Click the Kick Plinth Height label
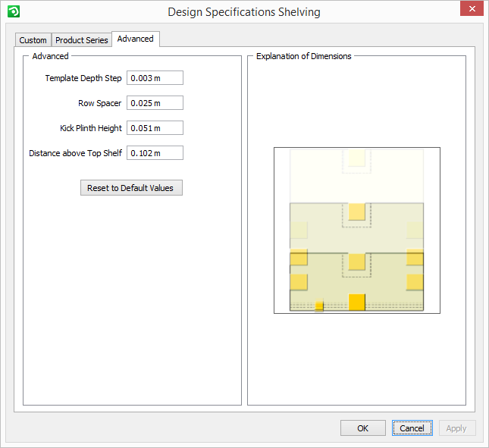The image size is (489, 448). 91,129
